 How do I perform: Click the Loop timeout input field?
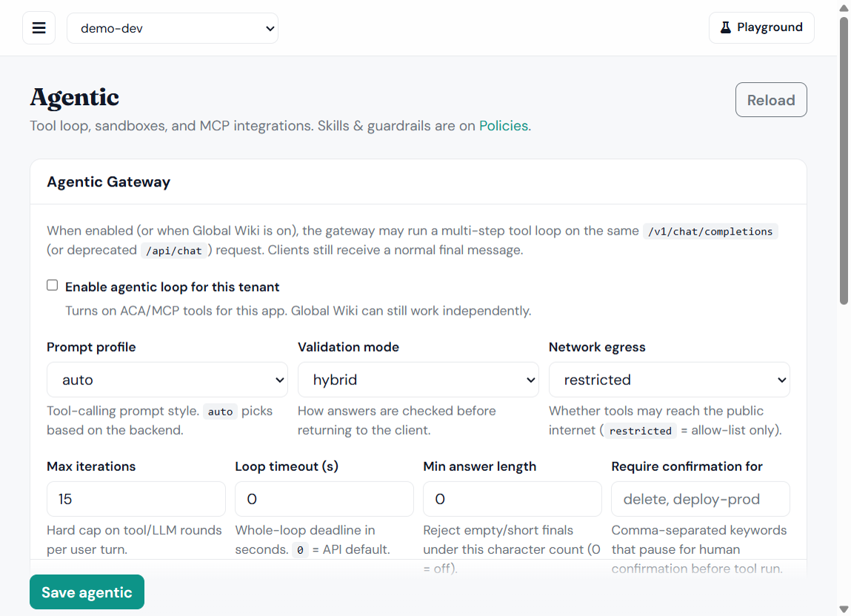[x=324, y=499]
